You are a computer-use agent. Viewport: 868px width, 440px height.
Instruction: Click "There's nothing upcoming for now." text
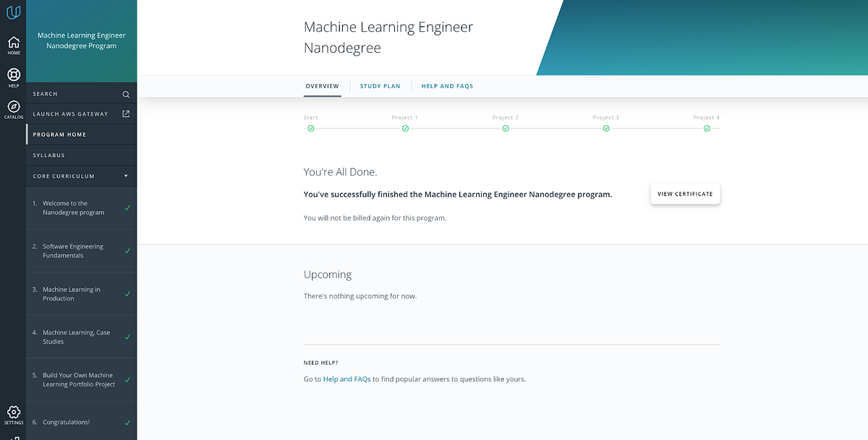coord(360,296)
